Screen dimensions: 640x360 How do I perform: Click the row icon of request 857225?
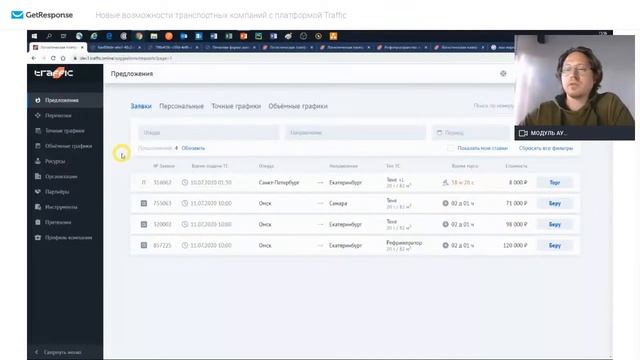[144, 245]
